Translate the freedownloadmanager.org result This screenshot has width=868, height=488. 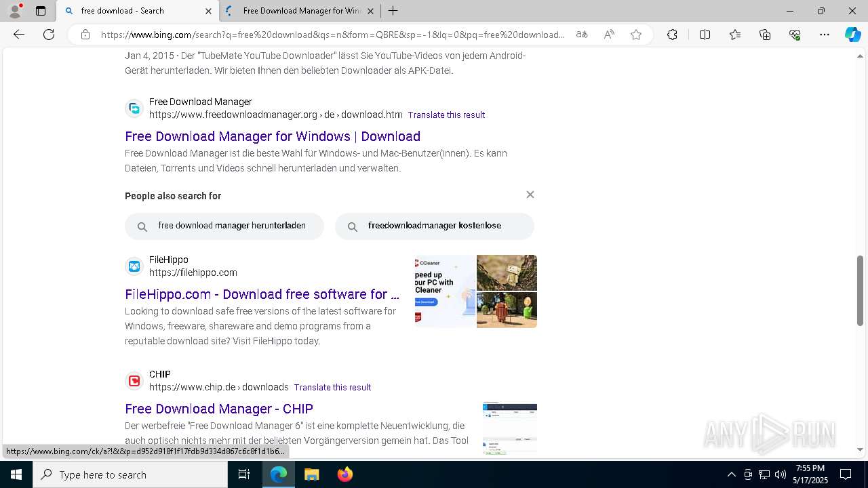tap(446, 115)
